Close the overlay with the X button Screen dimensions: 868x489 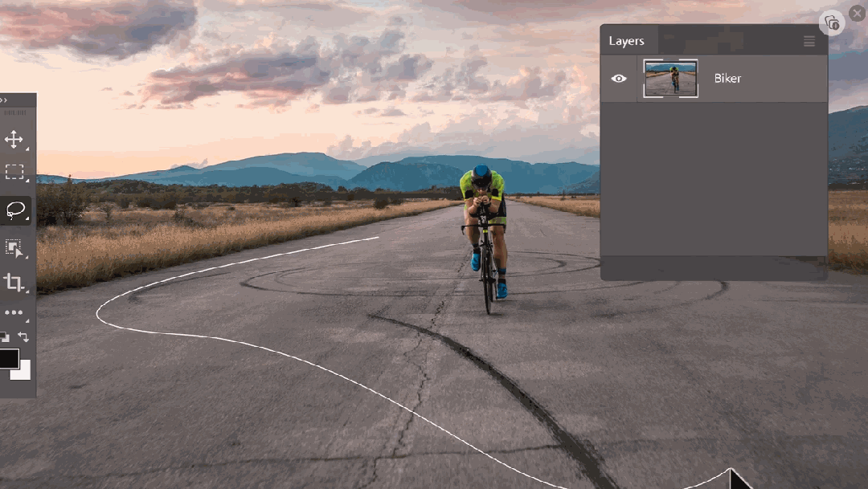[857, 14]
